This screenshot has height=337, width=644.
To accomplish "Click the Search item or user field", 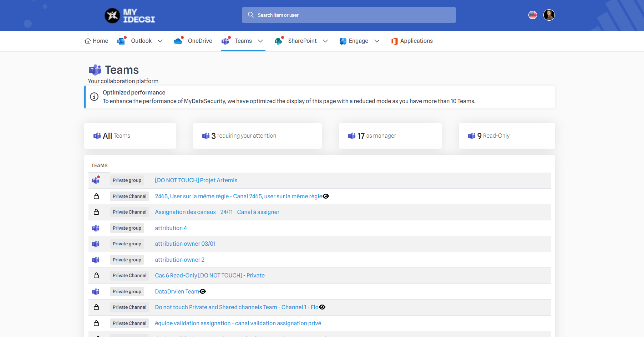I will [349, 15].
